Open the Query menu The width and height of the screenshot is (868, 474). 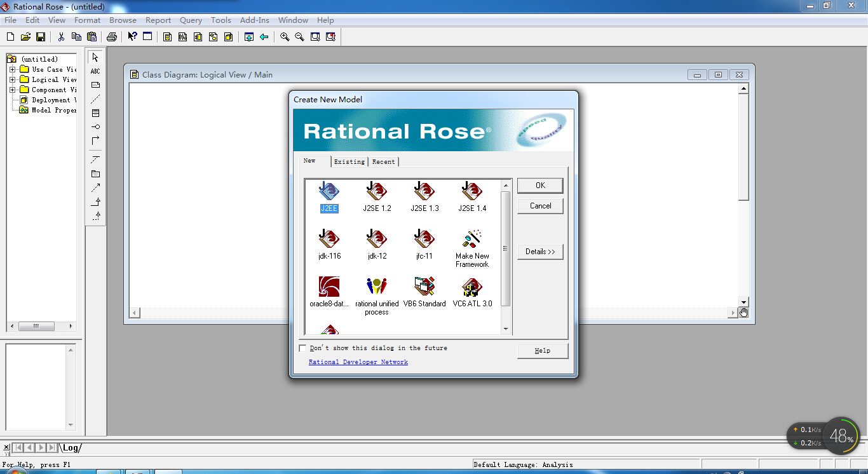pos(191,20)
